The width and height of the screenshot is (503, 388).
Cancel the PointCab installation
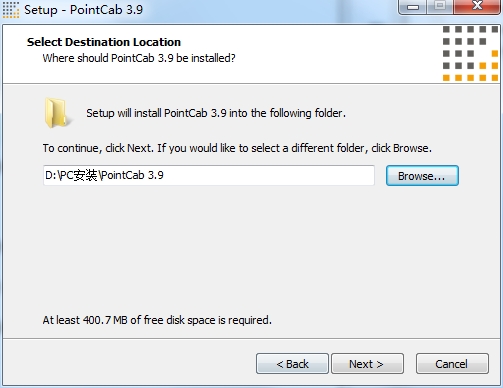pos(452,364)
